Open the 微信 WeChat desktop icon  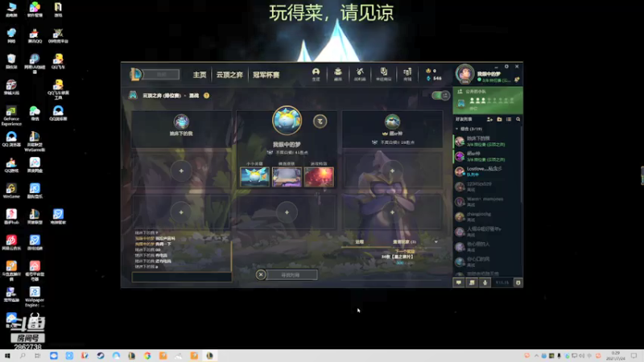point(35,113)
